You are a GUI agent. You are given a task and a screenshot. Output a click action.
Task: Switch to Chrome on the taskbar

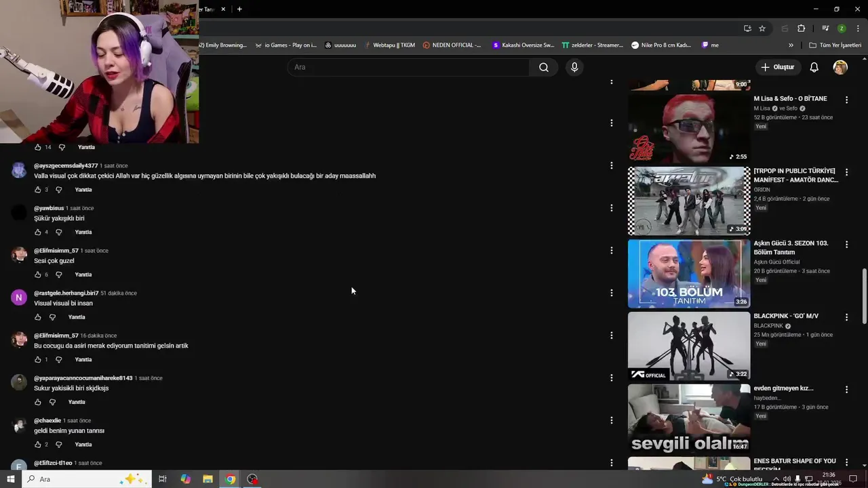231,479
